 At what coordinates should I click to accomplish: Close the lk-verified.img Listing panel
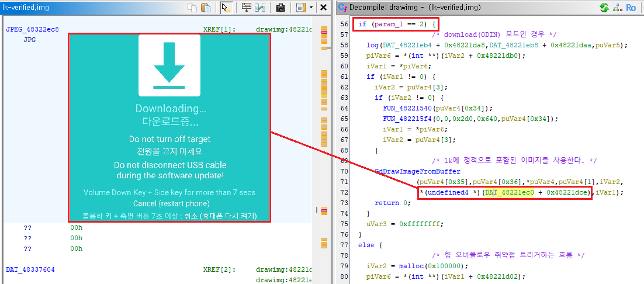click(323, 8)
